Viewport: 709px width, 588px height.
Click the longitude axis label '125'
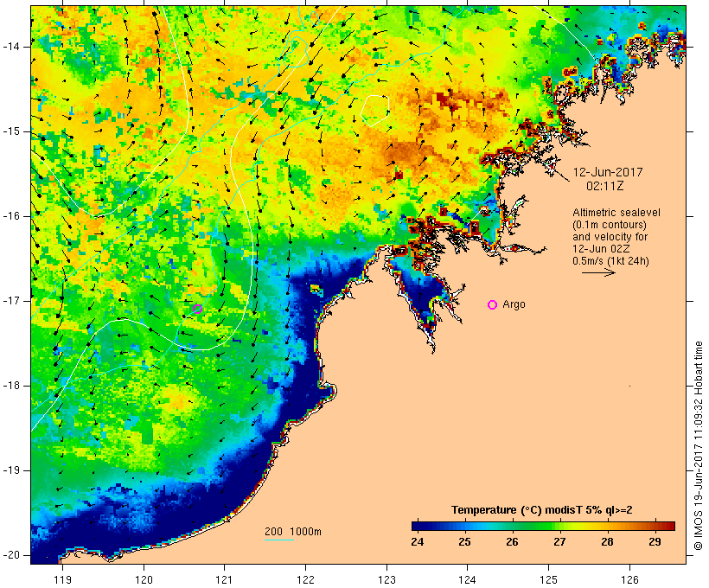[549, 580]
